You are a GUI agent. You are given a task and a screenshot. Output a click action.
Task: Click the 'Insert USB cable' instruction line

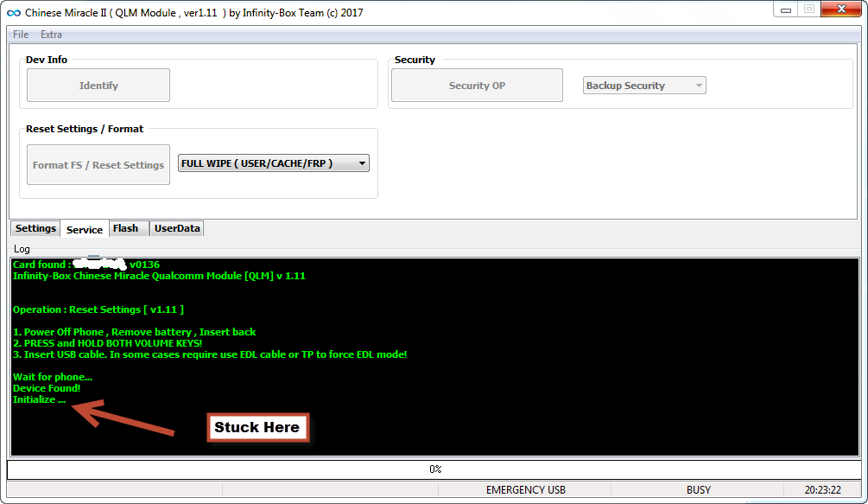210,354
